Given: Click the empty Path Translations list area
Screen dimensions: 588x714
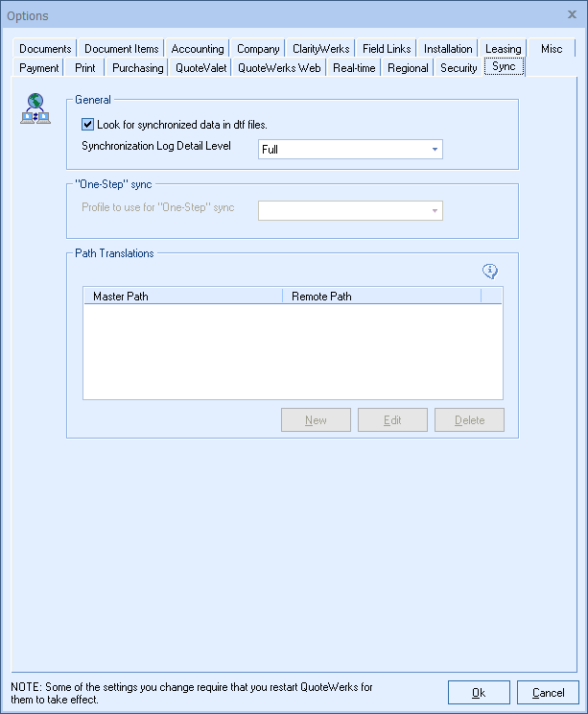Looking at the screenshot, I should click(293, 350).
